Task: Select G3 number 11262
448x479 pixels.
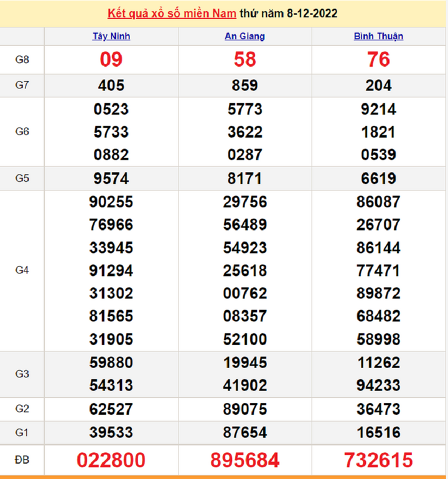Action: [378, 363]
